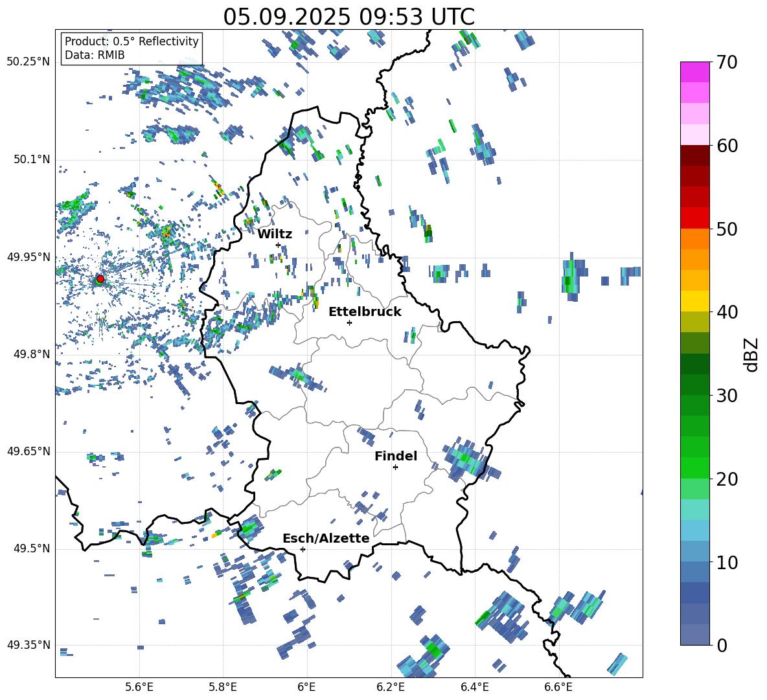Click the 49.65°N latitude label
The height and width of the screenshot is (700, 767).
click(29, 451)
